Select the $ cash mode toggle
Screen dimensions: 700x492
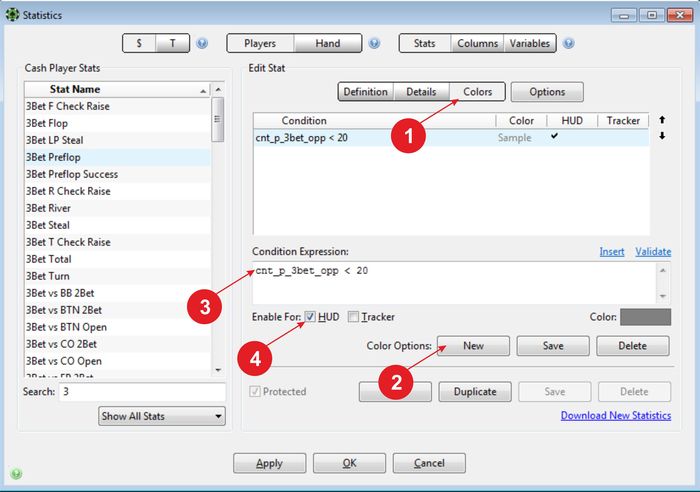[139, 43]
